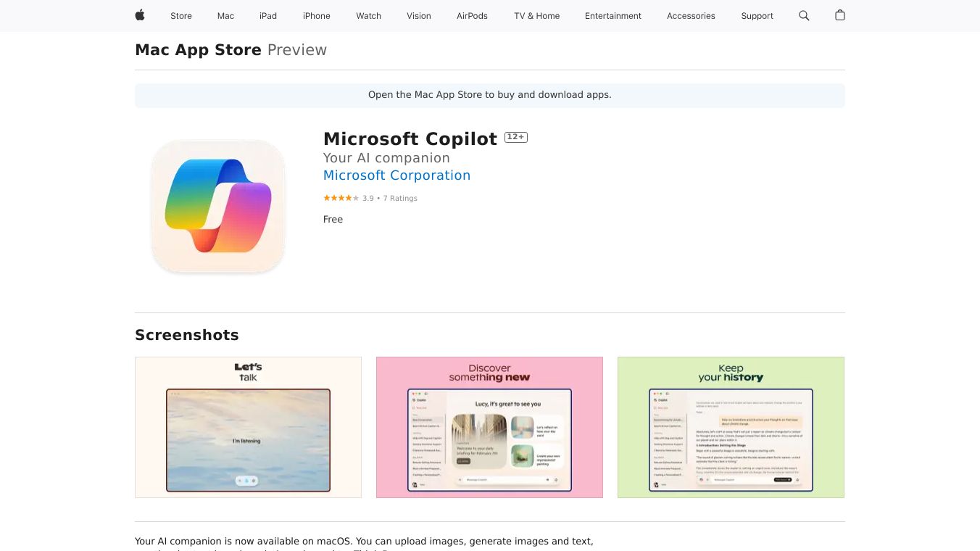Open the Mac menu item
Viewport: 980px width, 551px height.
226,16
